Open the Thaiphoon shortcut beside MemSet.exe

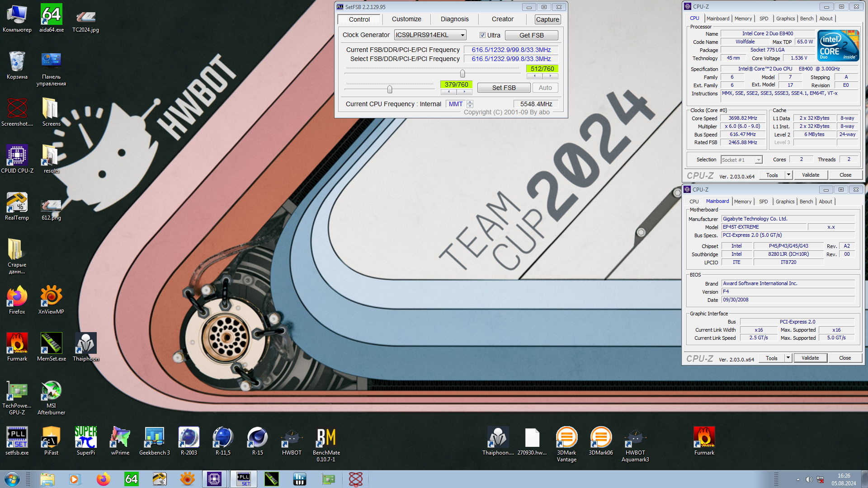tap(86, 347)
